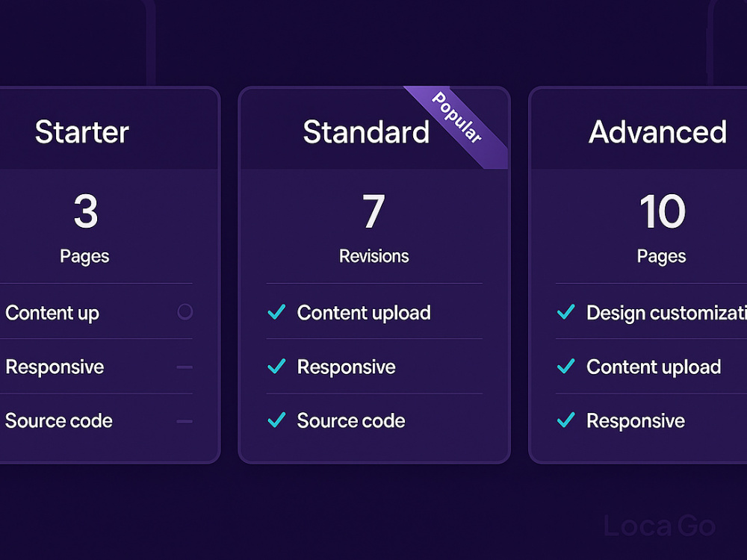Click the Responsive text in Advanced
The height and width of the screenshot is (560, 747).
pos(636,421)
